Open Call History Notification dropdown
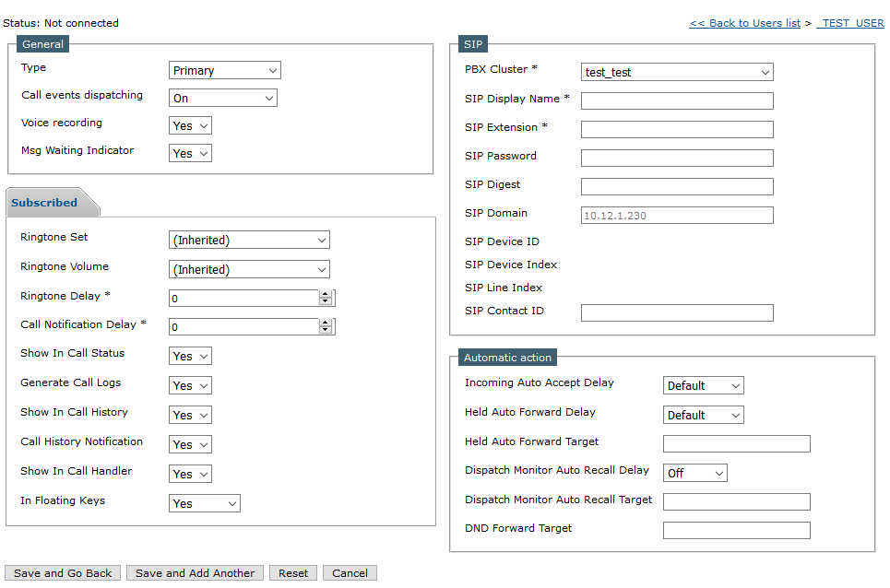890x588 pixels. 190,444
